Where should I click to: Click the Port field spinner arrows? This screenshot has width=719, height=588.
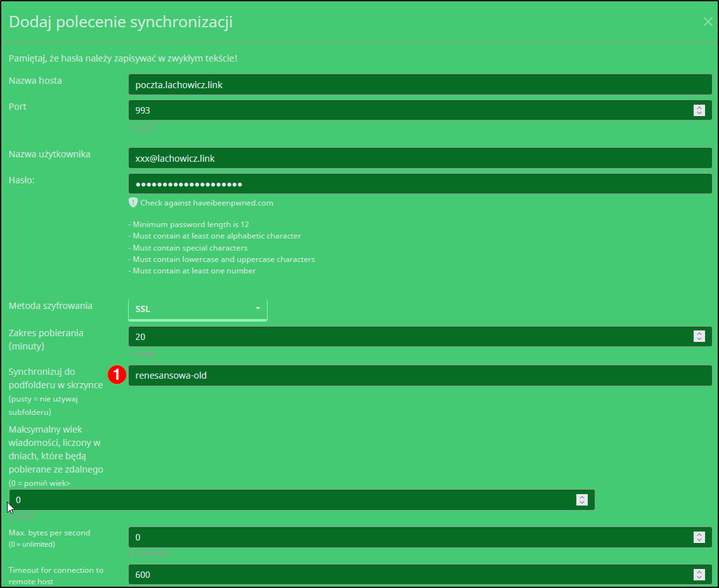(699, 110)
